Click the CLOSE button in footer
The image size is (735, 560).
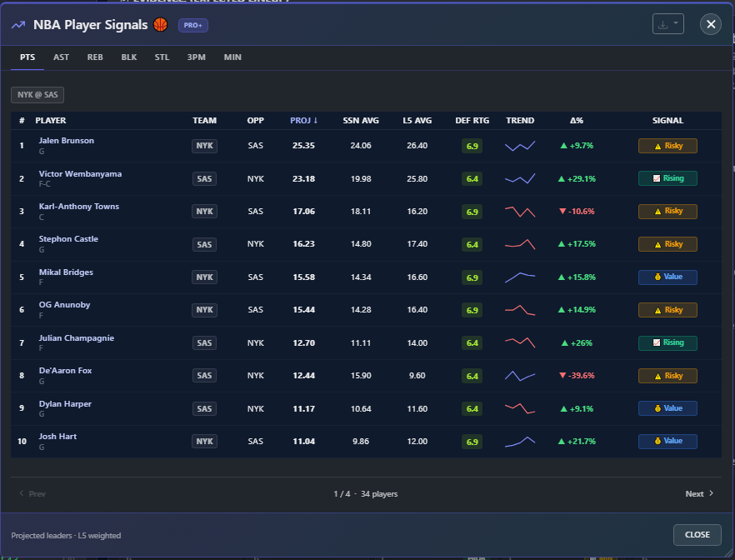(697, 535)
